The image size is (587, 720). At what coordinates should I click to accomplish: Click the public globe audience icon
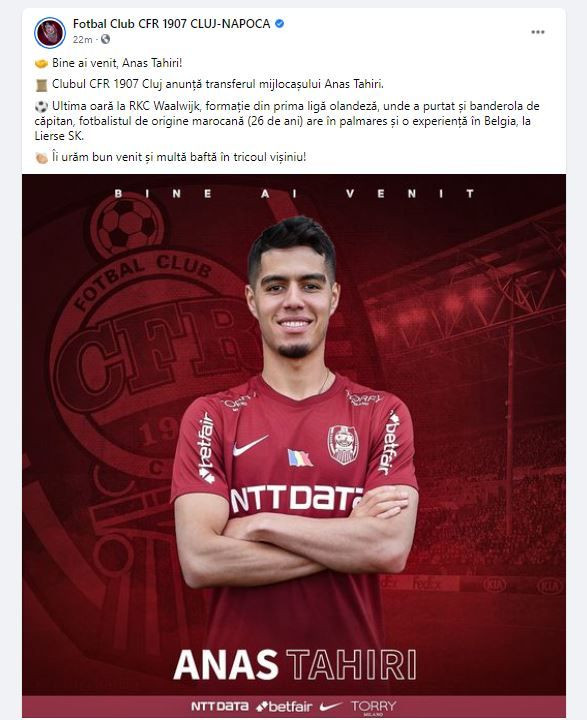pyautogui.click(x=106, y=39)
